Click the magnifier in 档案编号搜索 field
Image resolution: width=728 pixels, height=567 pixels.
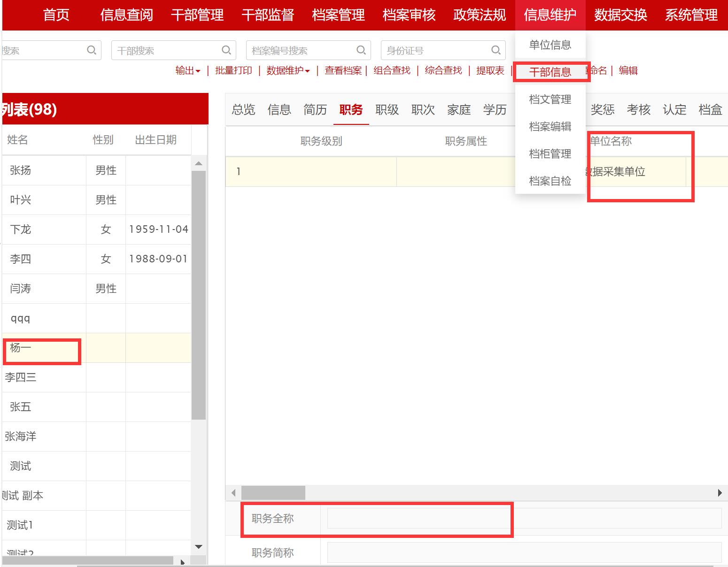pyautogui.click(x=361, y=50)
